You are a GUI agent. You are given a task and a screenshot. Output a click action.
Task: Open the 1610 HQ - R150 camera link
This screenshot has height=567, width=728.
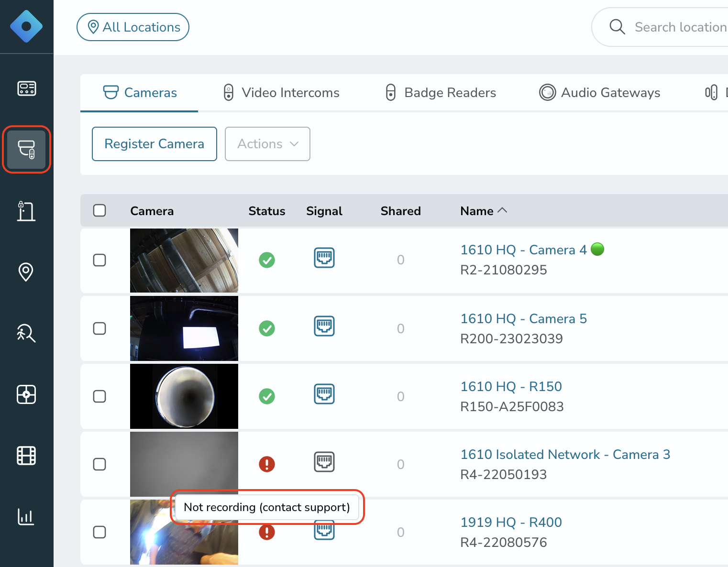(x=511, y=386)
